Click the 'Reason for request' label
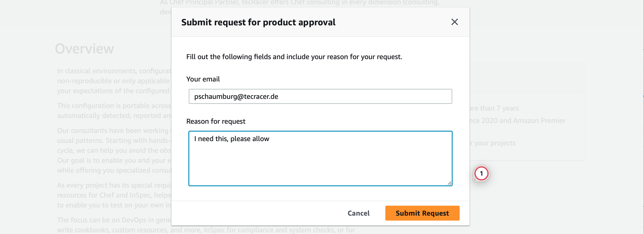 [x=216, y=121]
